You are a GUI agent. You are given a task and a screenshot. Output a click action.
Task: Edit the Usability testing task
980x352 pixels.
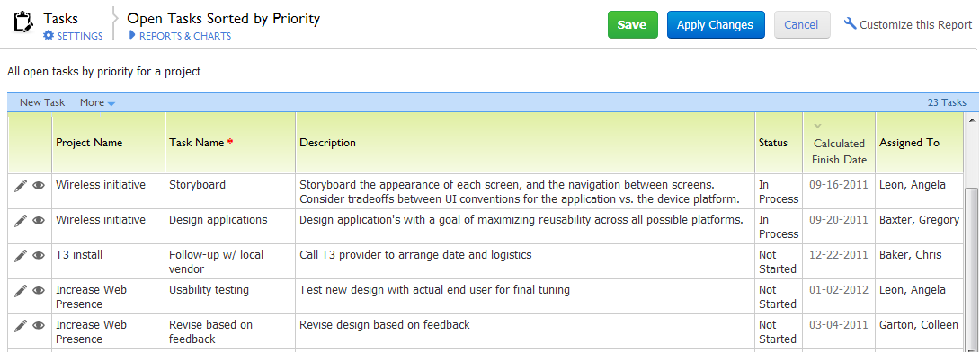21,290
